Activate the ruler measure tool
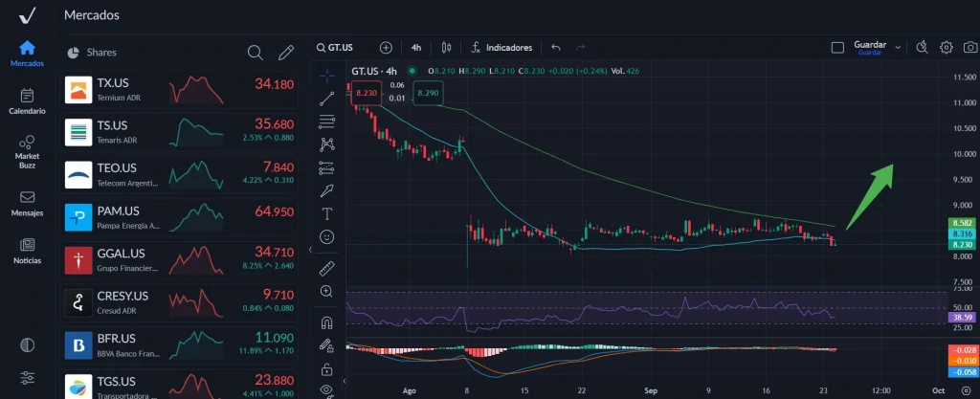980x399 pixels. click(x=327, y=267)
